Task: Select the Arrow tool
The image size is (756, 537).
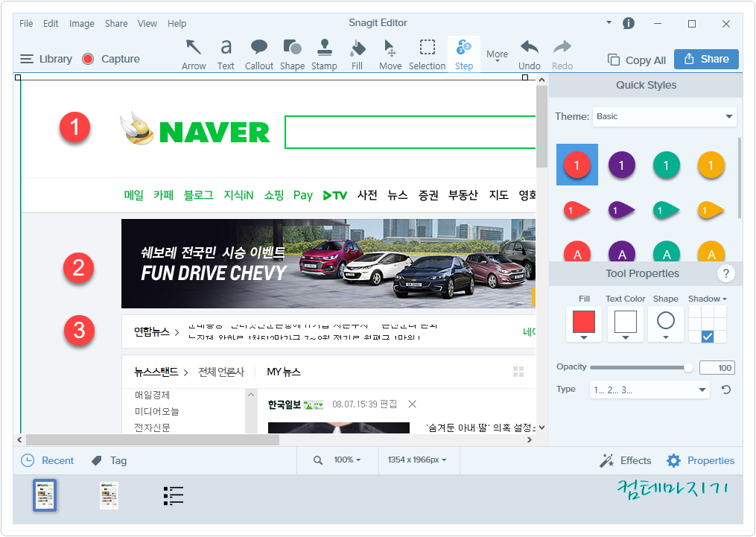Action: [194, 54]
